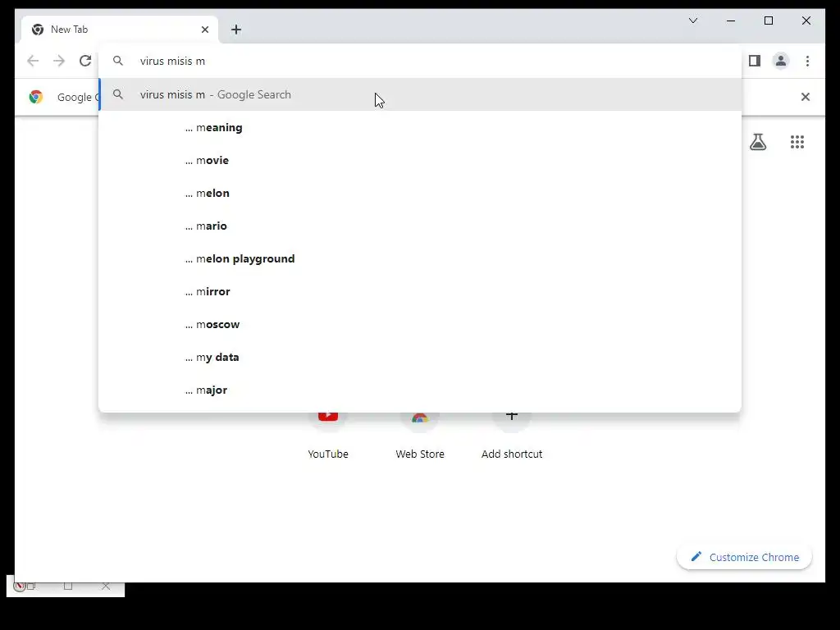Choose the 'mirror' suggestion
This screenshot has height=630, width=840.
(x=421, y=291)
